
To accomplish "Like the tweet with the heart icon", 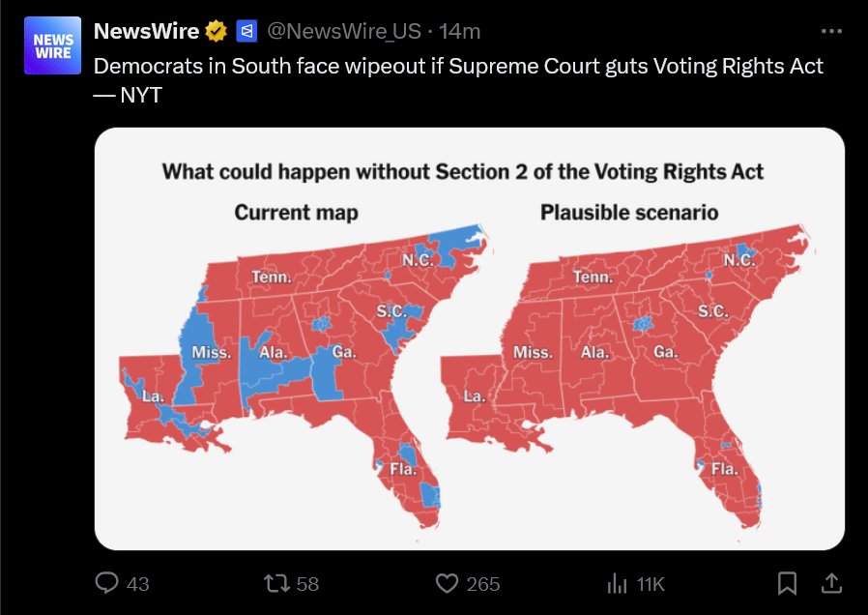I will [x=446, y=583].
